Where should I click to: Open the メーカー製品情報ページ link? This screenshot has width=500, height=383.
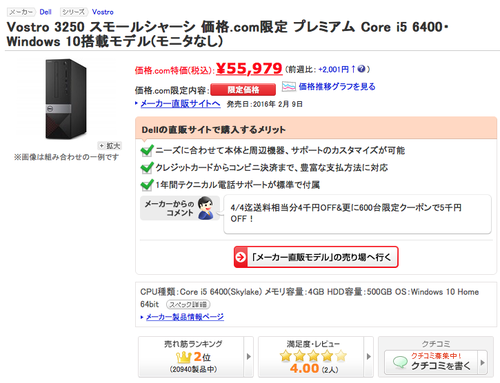185,317
